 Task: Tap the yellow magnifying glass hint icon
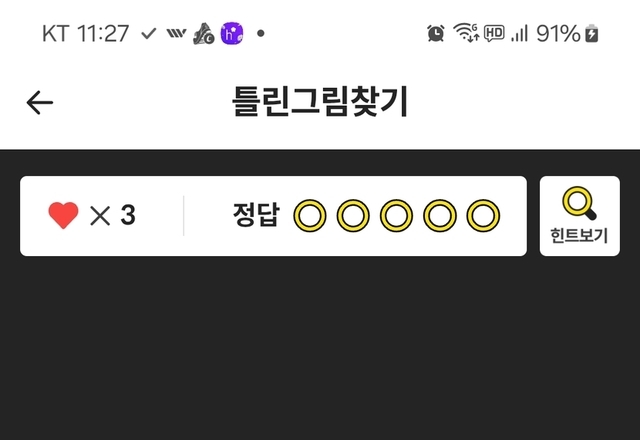tap(579, 203)
